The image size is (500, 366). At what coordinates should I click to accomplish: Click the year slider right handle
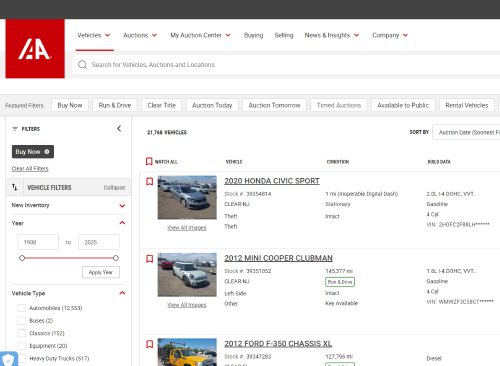coord(116,258)
